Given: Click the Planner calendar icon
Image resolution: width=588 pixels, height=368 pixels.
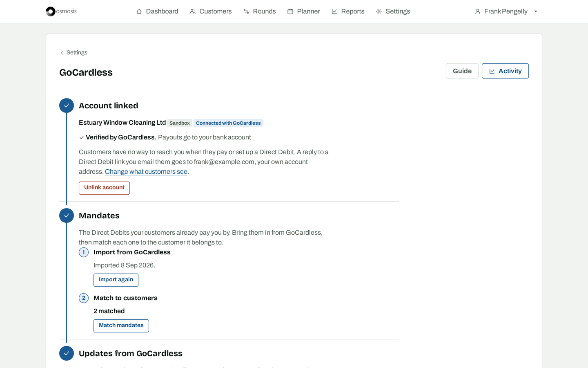Looking at the screenshot, I should pyautogui.click(x=290, y=11).
